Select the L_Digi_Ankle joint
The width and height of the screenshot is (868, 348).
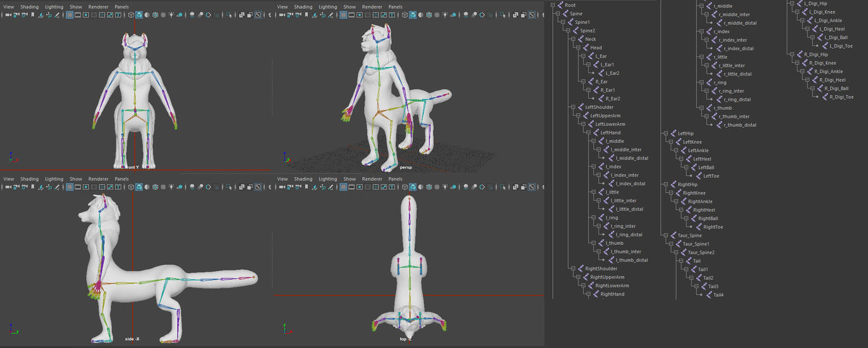pos(828,20)
